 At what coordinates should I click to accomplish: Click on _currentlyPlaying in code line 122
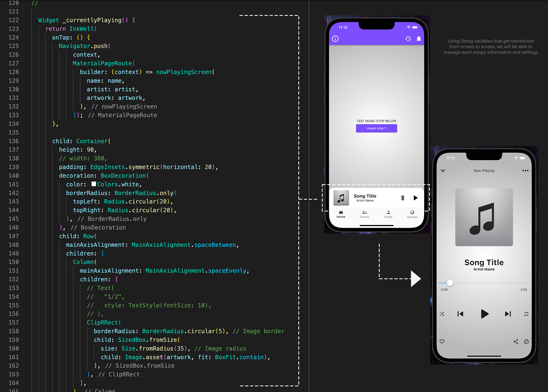[92, 20]
